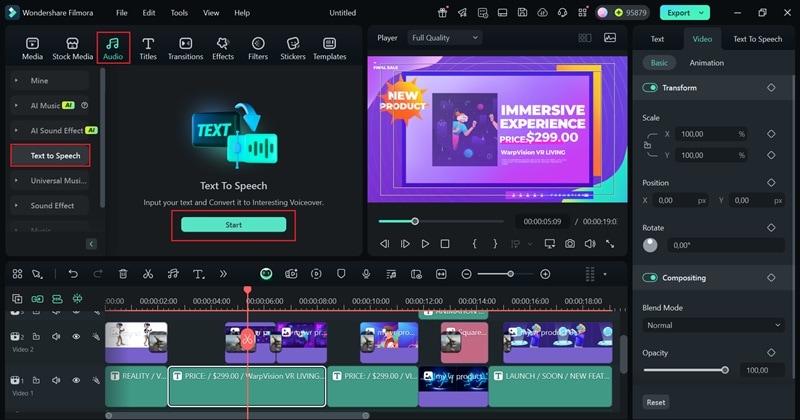The image size is (800, 420).
Task: Open the Full Quality player dropdown
Action: (444, 38)
